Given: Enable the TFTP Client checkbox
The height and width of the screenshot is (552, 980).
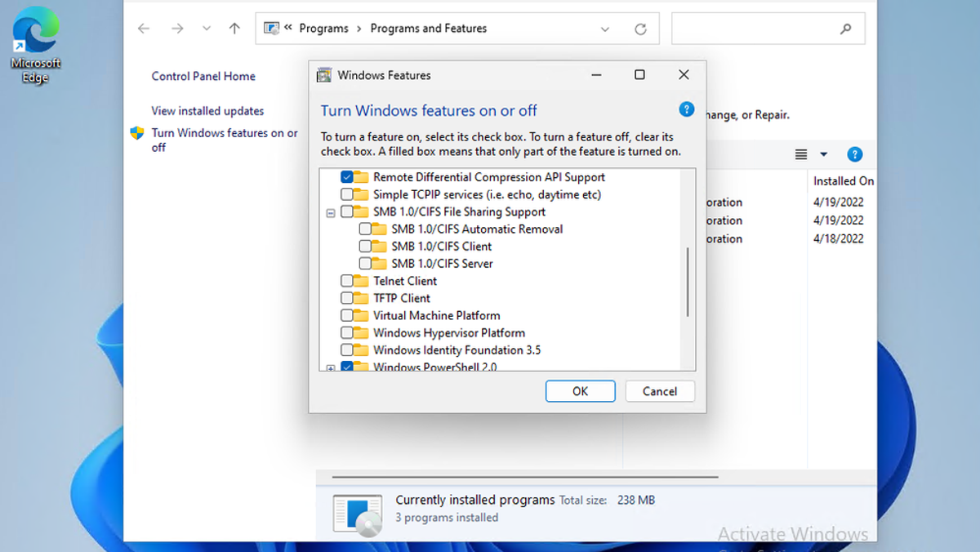Looking at the screenshot, I should coord(347,298).
